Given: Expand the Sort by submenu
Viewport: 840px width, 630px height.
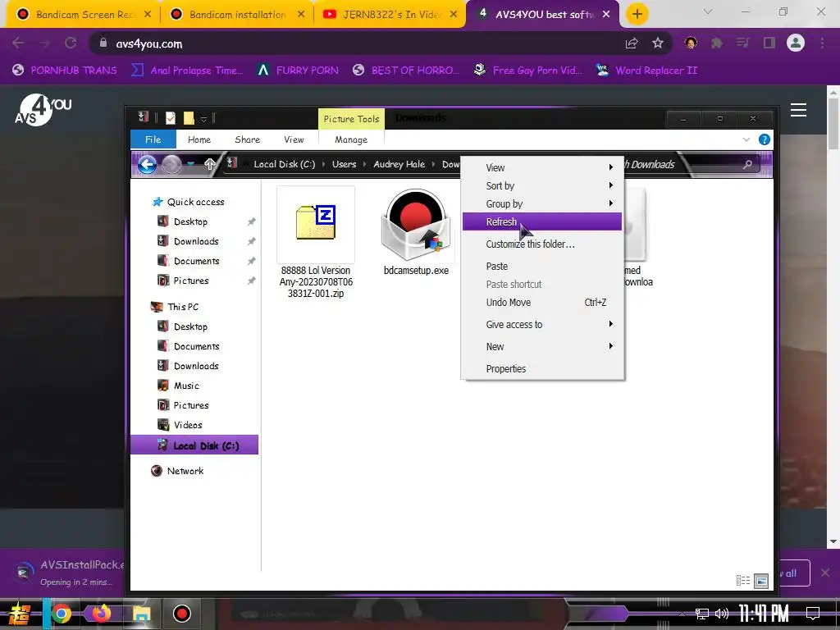Looking at the screenshot, I should click(x=541, y=186).
